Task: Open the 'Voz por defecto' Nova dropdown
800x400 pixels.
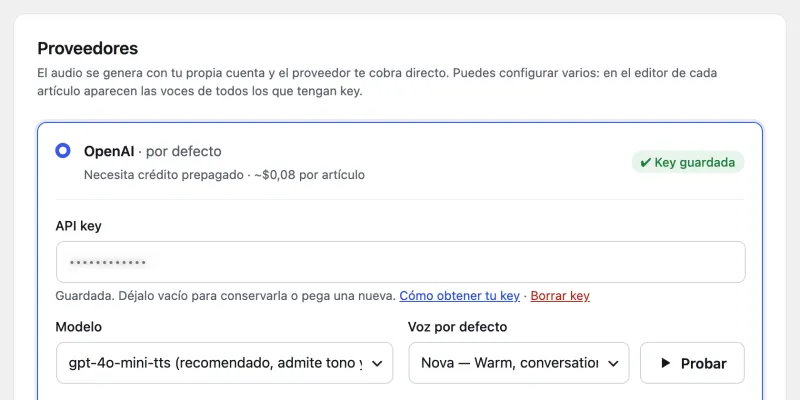Action: pyautogui.click(x=519, y=363)
